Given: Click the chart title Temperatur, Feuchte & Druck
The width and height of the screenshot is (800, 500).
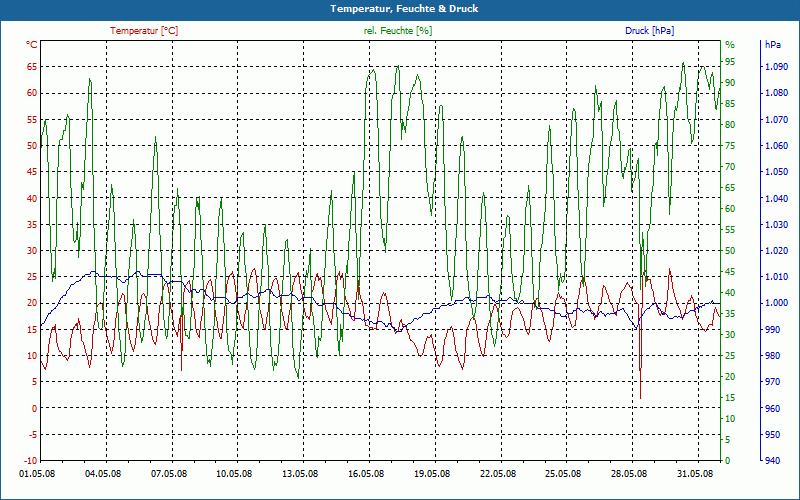Looking at the screenshot, I should point(404,9).
